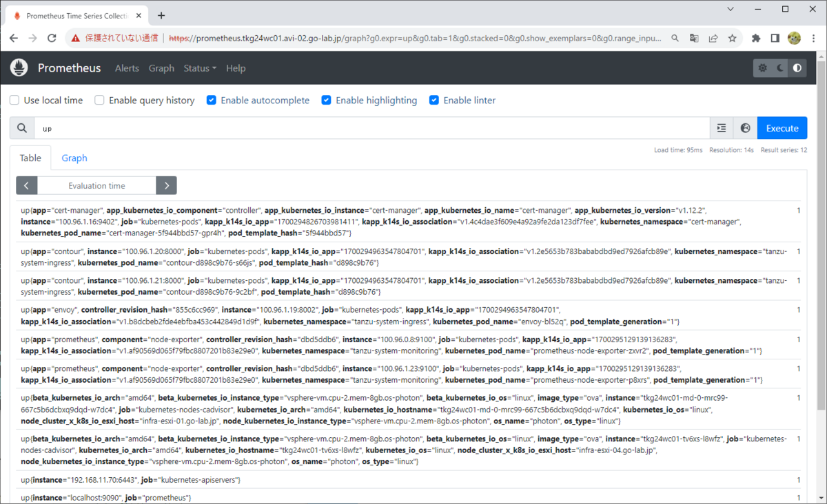The height and width of the screenshot is (504, 827).
Task: Click series prometheus-node-exporter-p8xrs
Action: pyautogui.click(x=410, y=374)
